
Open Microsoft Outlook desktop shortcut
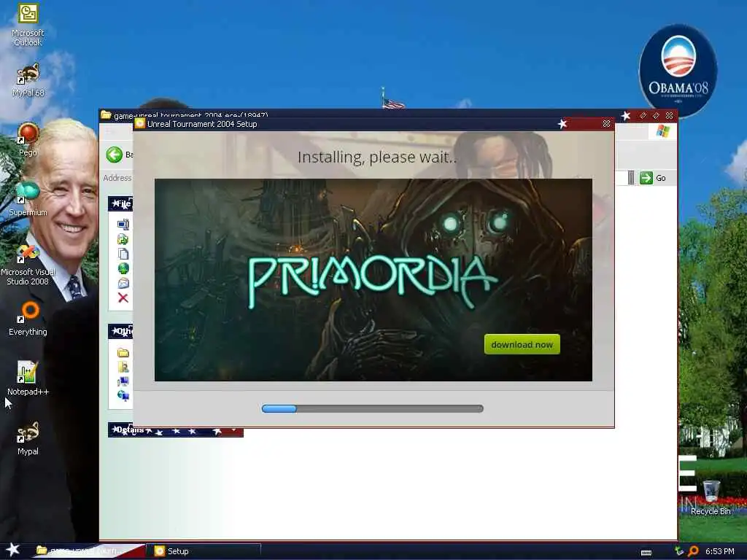point(28,25)
